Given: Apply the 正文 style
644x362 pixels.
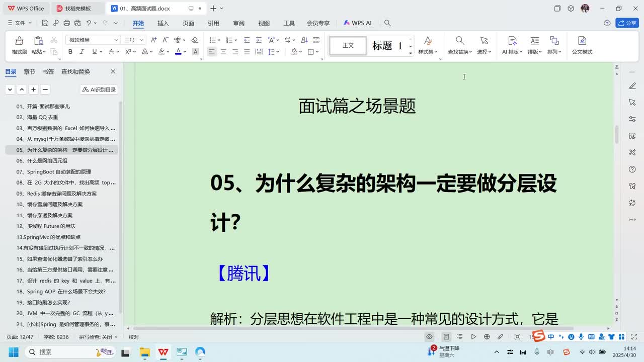Looking at the screenshot, I should tap(348, 46).
